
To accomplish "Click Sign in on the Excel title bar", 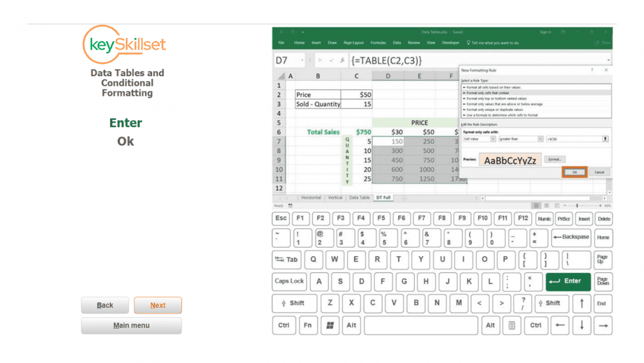I will [x=545, y=32].
